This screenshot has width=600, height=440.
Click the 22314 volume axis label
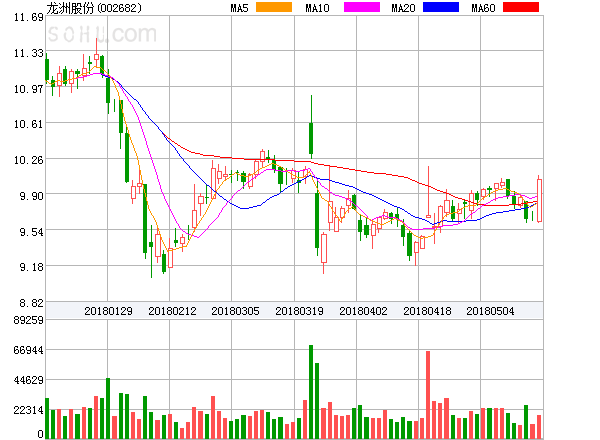(29, 410)
